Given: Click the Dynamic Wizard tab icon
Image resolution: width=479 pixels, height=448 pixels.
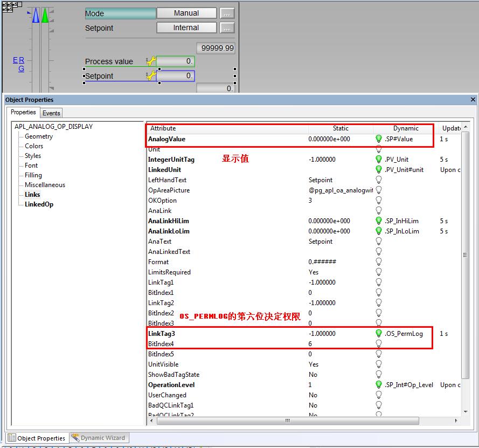Looking at the screenshot, I should (x=75, y=438).
